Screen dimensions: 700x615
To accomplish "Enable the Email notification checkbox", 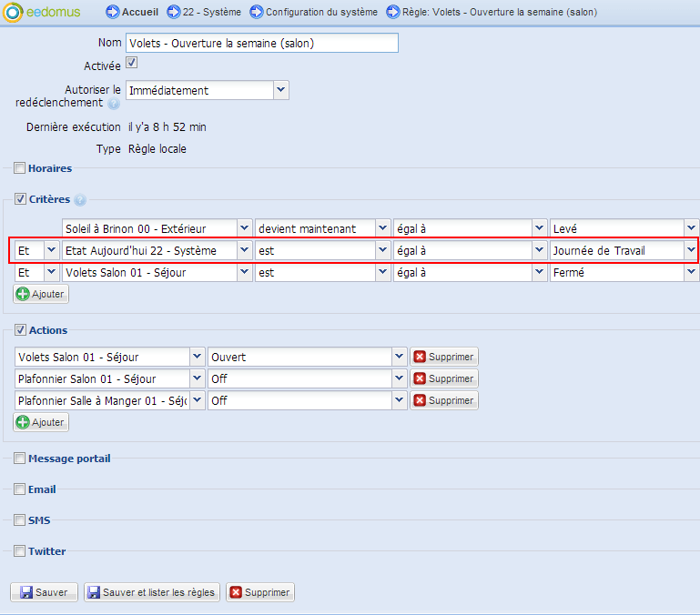I will coord(19,489).
